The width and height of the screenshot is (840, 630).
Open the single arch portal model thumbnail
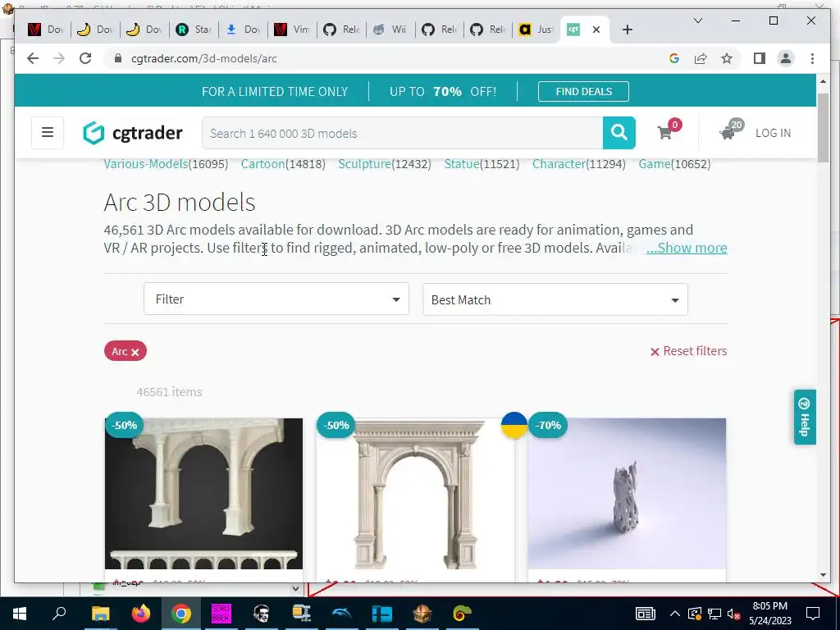(415, 493)
